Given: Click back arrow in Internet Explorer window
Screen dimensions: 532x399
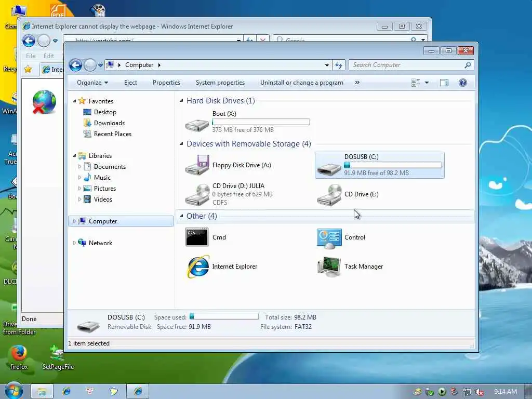Looking at the screenshot, I should 29,41.
